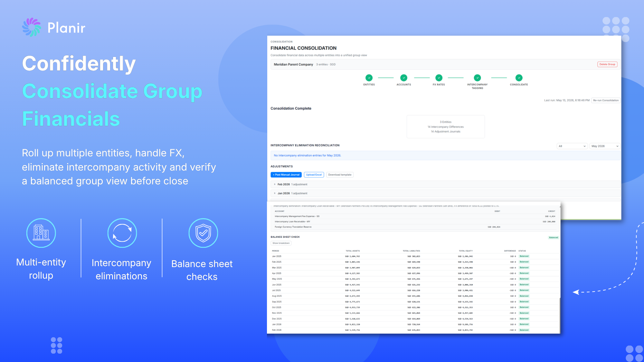The width and height of the screenshot is (644, 362).
Task: Select the Oct 2025 period cell
Action: click(x=277, y=307)
